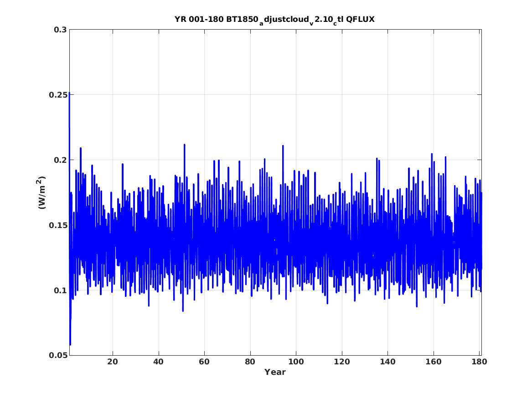The height and width of the screenshot is (399, 532).
Task: Click the y-axis tick label 0.05
Action: click(58, 356)
